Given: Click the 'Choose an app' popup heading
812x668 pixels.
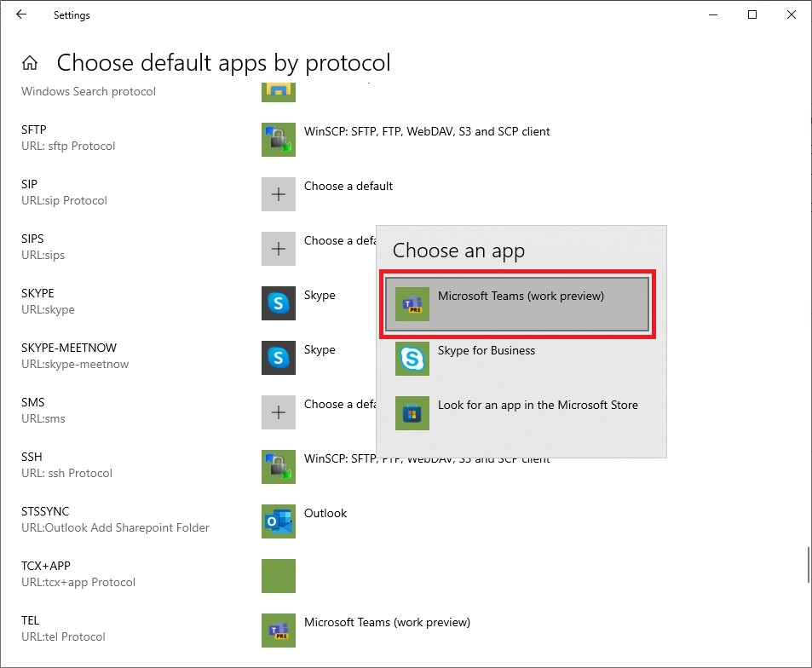Looking at the screenshot, I should point(458,250).
